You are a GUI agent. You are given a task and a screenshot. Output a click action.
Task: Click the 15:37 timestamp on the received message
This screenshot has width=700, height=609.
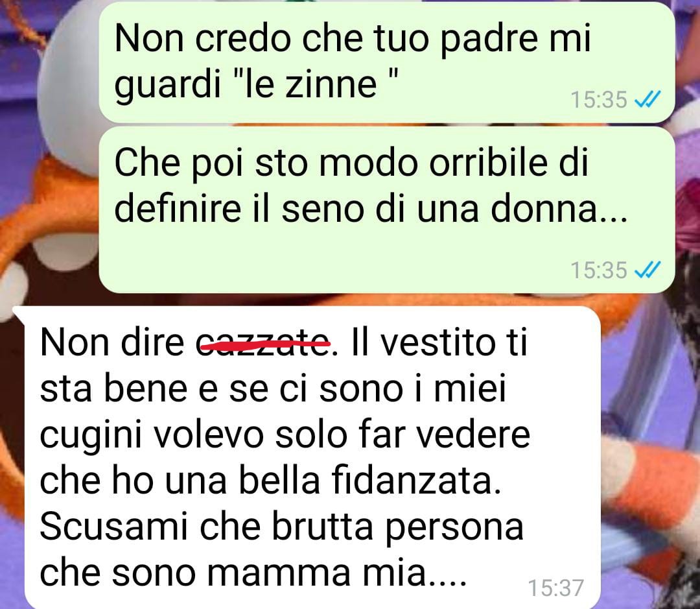[x=555, y=588]
